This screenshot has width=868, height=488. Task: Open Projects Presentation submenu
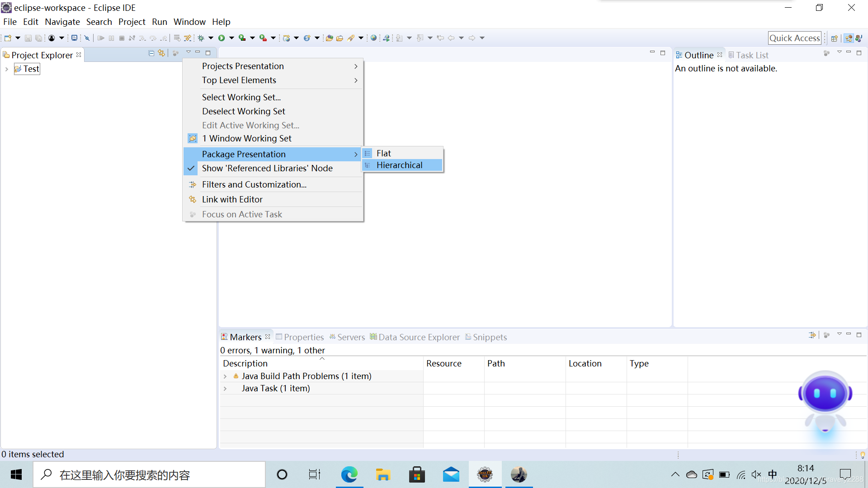(x=243, y=66)
